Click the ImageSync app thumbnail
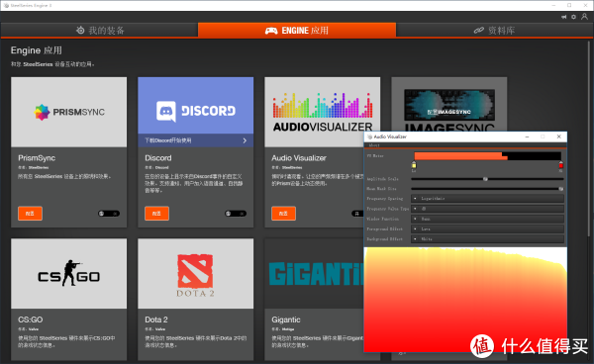 tap(448, 105)
